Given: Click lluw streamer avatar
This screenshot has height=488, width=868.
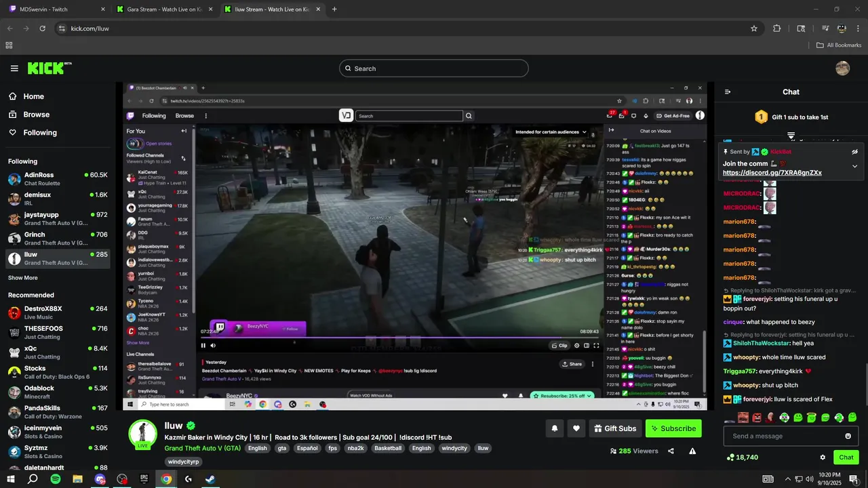Looking at the screenshot, I should (x=143, y=434).
